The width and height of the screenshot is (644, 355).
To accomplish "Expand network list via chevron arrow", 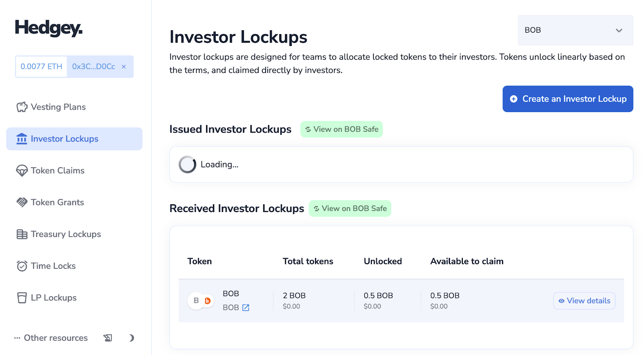I will 619,30.
